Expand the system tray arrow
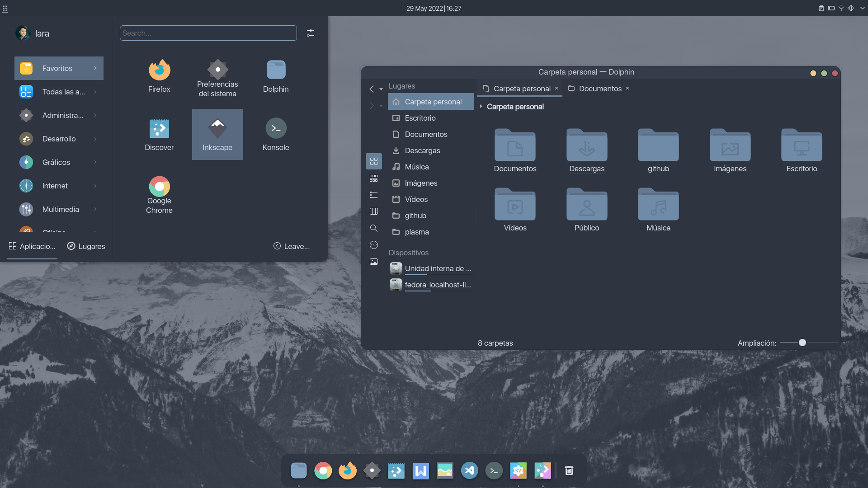The width and height of the screenshot is (868, 488). [x=862, y=8]
